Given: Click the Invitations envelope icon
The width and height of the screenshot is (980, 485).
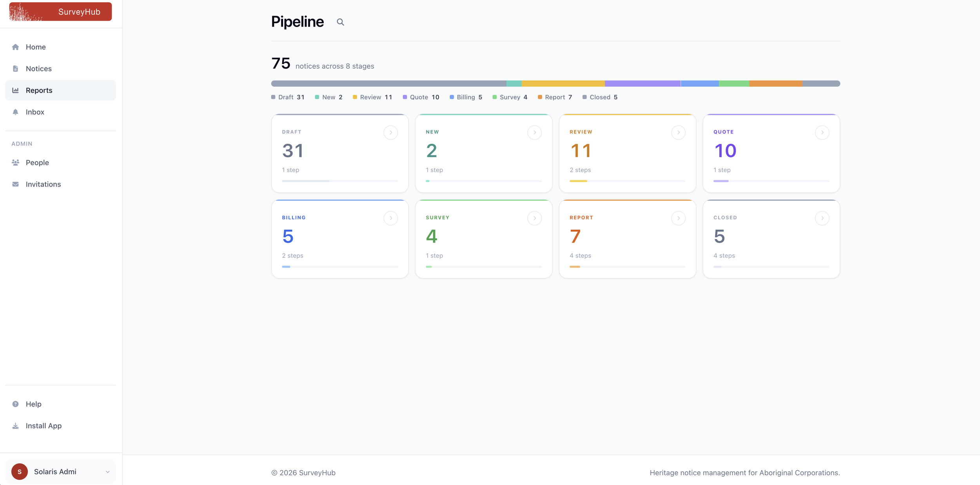Looking at the screenshot, I should 15,184.
